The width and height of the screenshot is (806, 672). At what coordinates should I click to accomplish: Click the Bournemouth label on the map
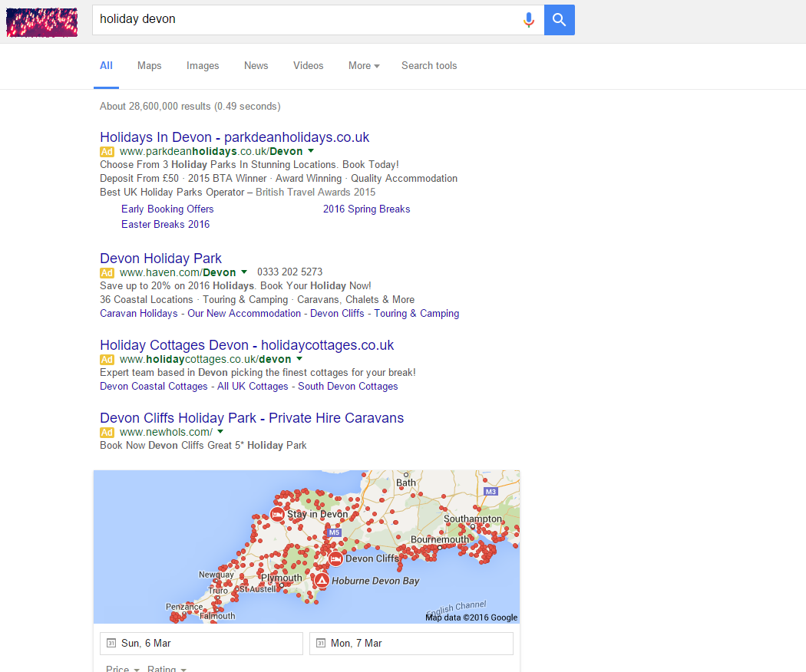tap(440, 539)
